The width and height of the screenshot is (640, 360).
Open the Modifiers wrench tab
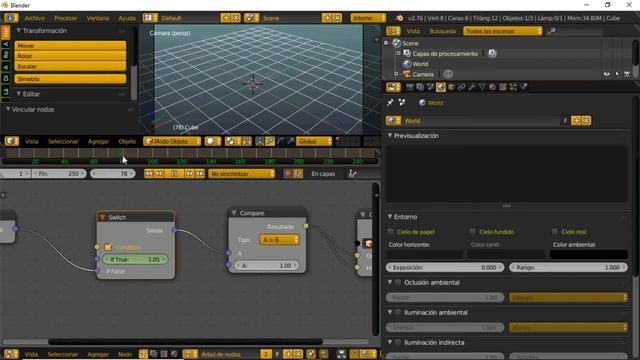point(472,87)
